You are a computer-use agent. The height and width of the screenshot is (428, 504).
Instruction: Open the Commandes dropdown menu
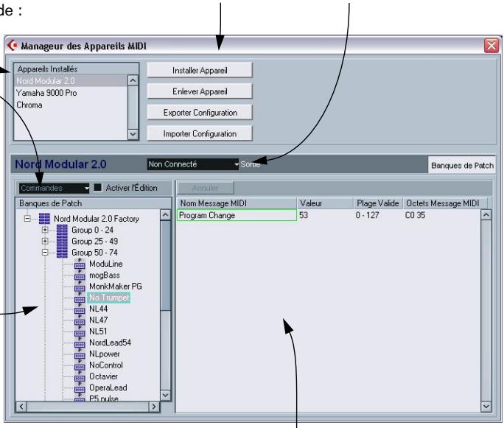[54, 188]
